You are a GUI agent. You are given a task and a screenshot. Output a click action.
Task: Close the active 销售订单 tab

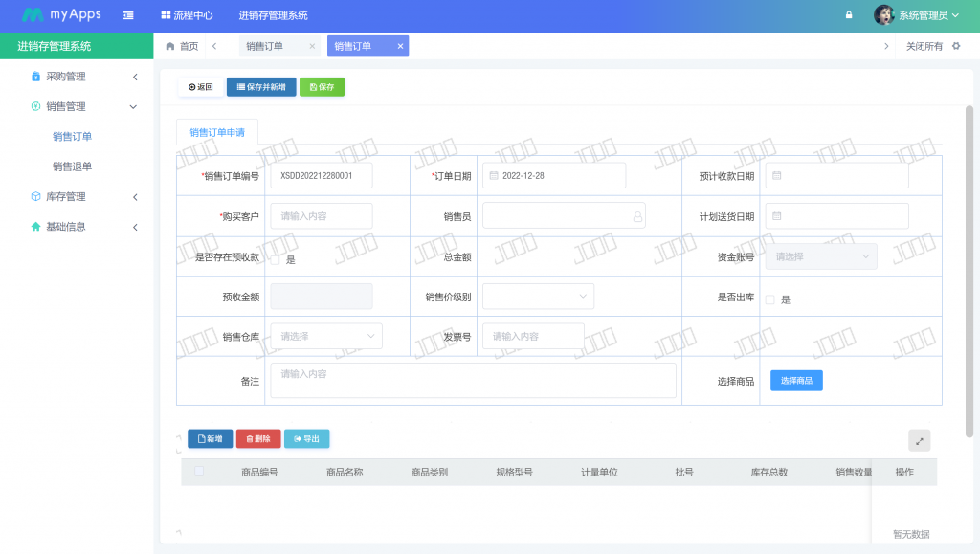(400, 46)
